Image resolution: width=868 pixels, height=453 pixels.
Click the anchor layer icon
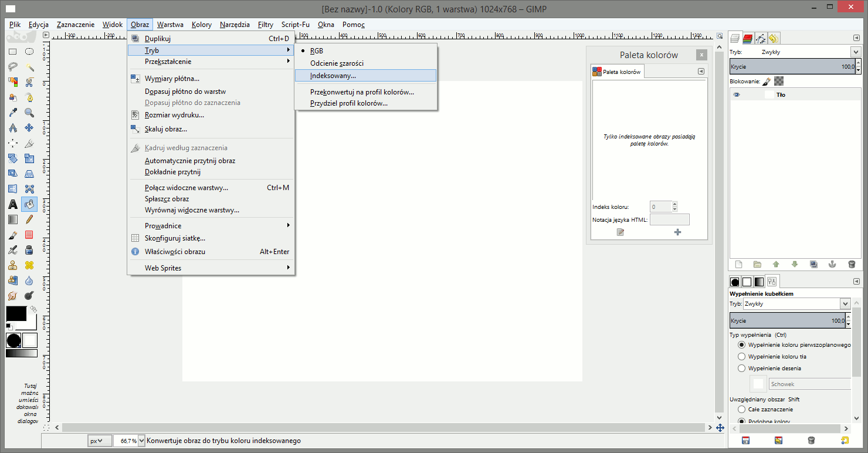pos(832,265)
